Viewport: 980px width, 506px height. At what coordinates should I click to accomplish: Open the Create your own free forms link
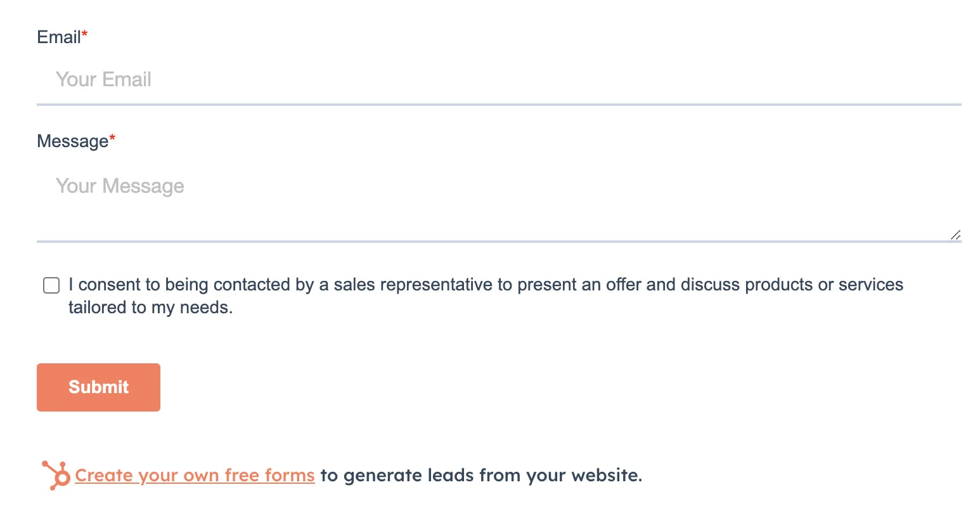click(x=195, y=475)
